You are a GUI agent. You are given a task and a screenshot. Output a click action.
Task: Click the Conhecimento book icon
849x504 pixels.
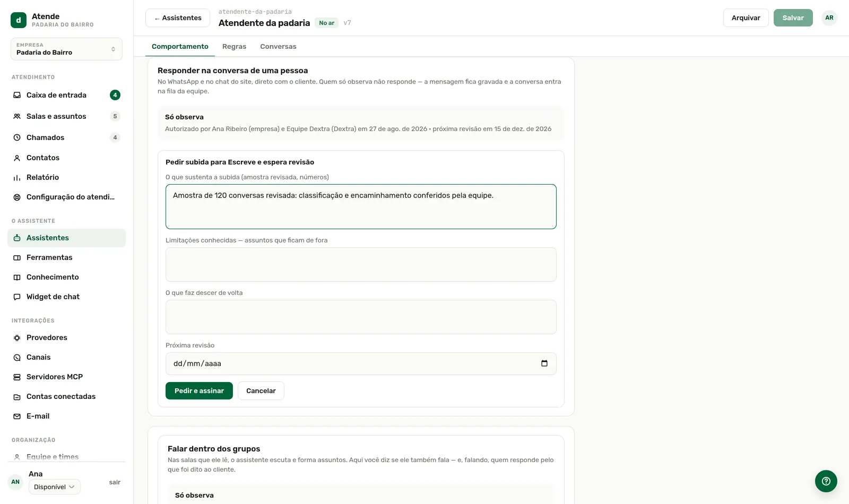17,277
